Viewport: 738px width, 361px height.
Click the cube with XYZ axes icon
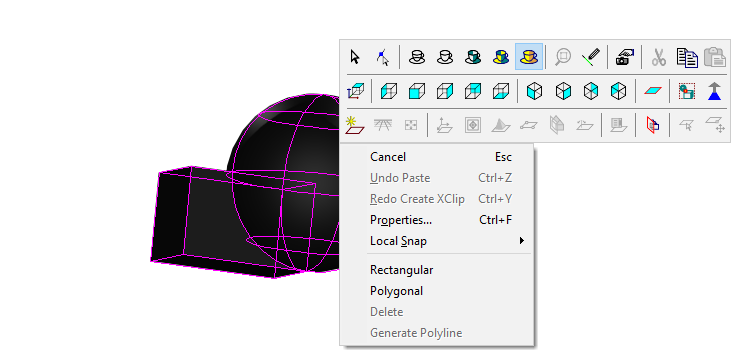(355, 91)
